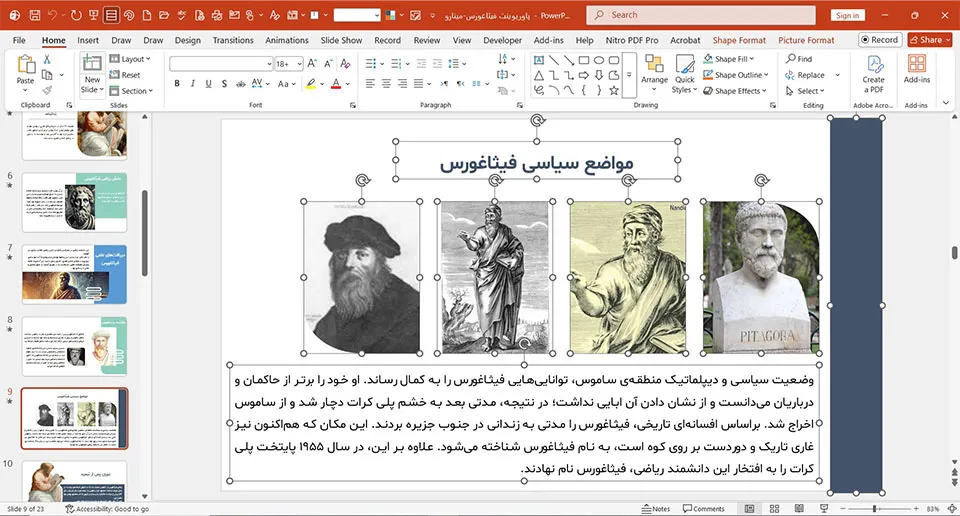Click the font color red A swatch

pos(336,84)
